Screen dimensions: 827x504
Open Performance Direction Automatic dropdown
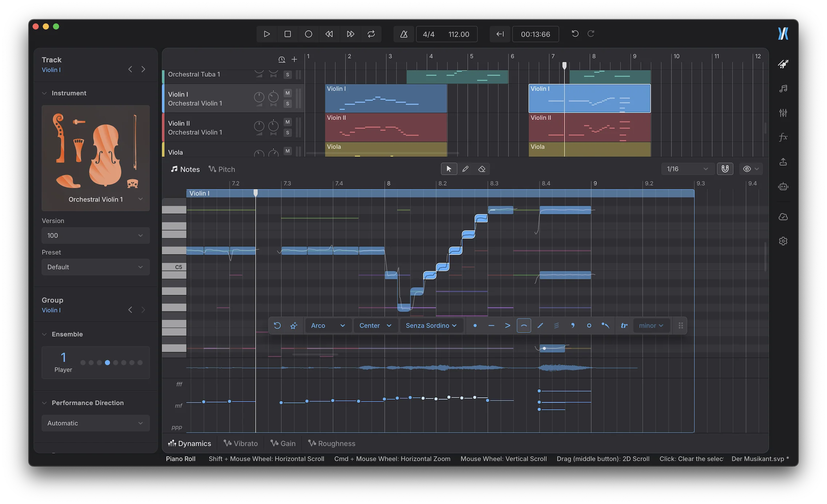click(96, 423)
